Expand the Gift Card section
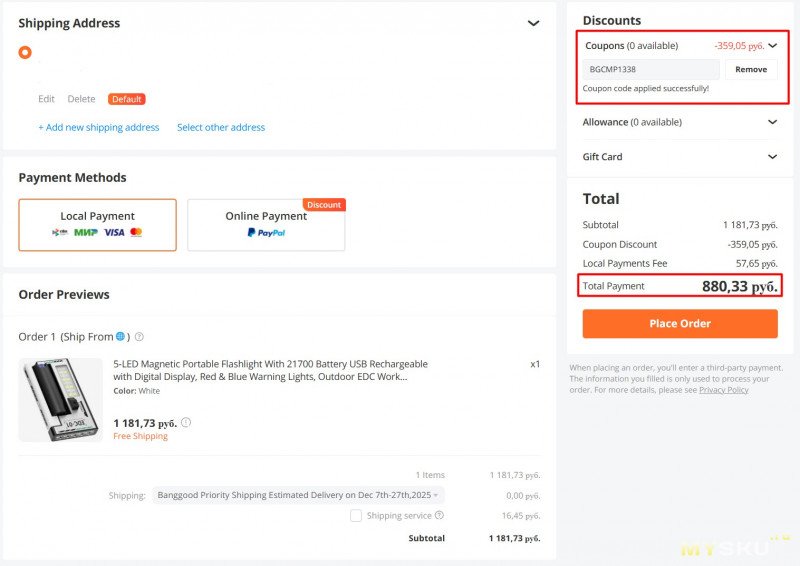The height and width of the screenshot is (566, 800). pyautogui.click(x=772, y=157)
